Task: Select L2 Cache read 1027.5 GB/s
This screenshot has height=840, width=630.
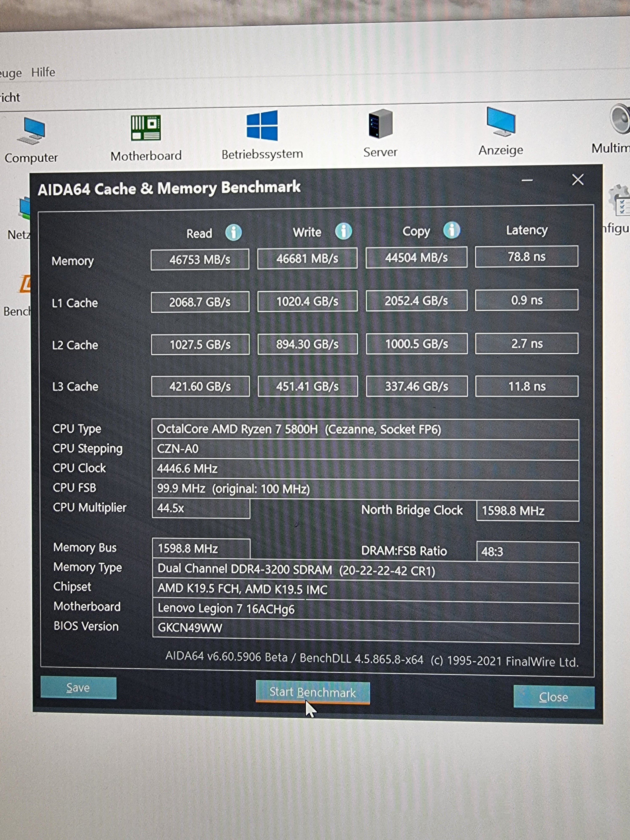Action: 200,344
